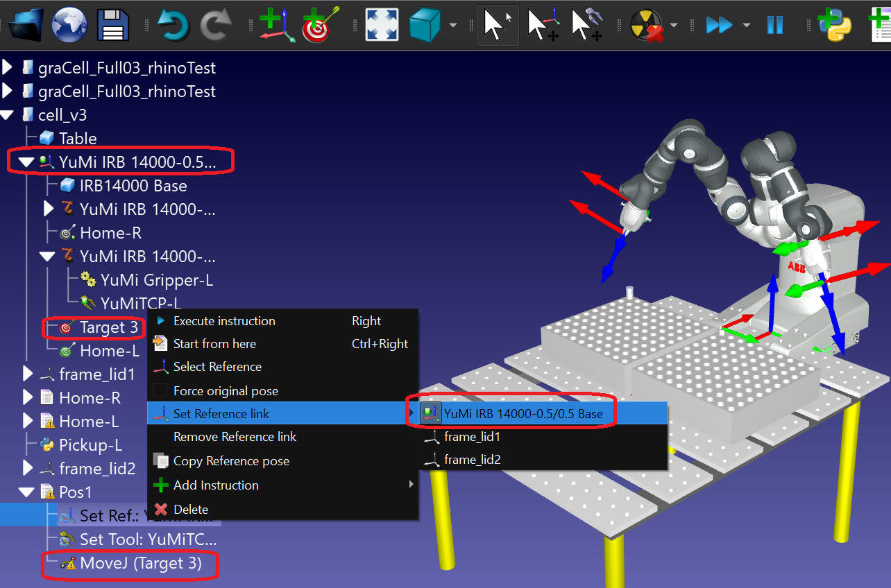891x588 pixels.
Task: Select the Move reference frame cursor tool
Action: pos(543,25)
